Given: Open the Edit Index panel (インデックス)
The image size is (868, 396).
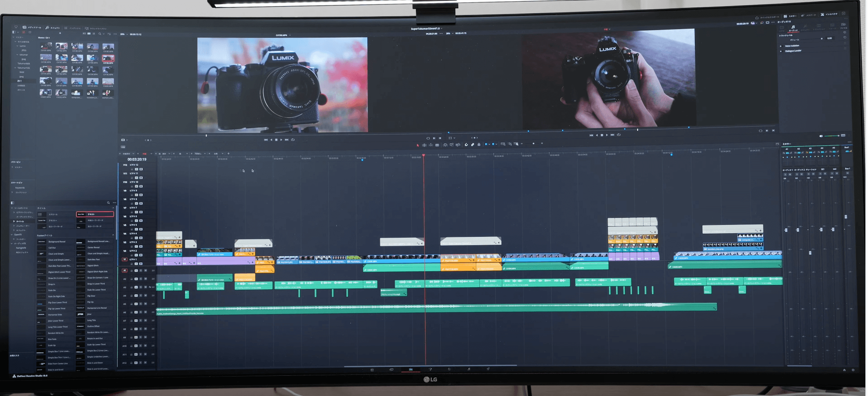Looking at the screenshot, I should pos(73,28).
